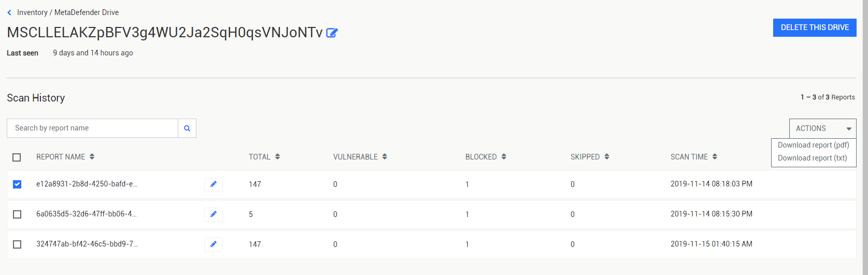This screenshot has height=275, width=868.
Task: Check the 6a0635d5 report checkbox
Action: [x=17, y=214]
